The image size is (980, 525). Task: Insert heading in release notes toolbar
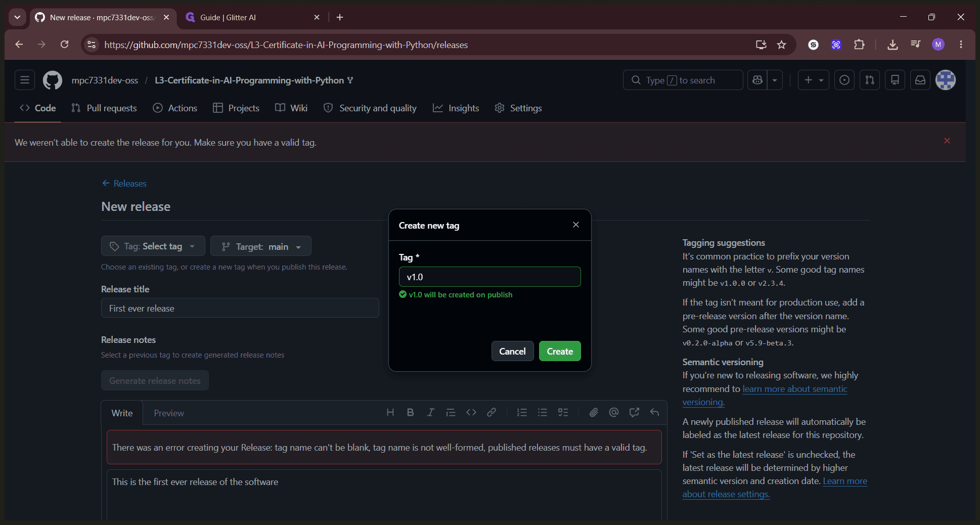click(x=390, y=413)
